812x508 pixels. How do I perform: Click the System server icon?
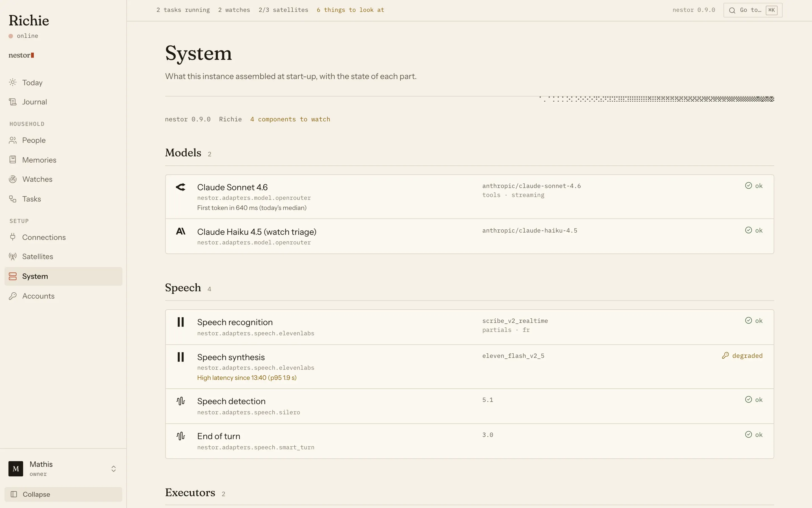pyautogui.click(x=13, y=276)
